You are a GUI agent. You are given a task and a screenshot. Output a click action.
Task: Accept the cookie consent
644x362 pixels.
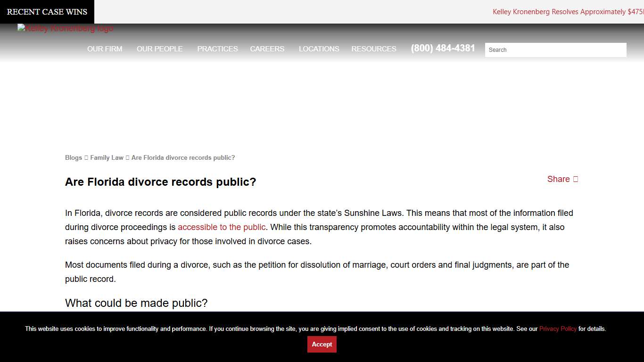point(322,344)
